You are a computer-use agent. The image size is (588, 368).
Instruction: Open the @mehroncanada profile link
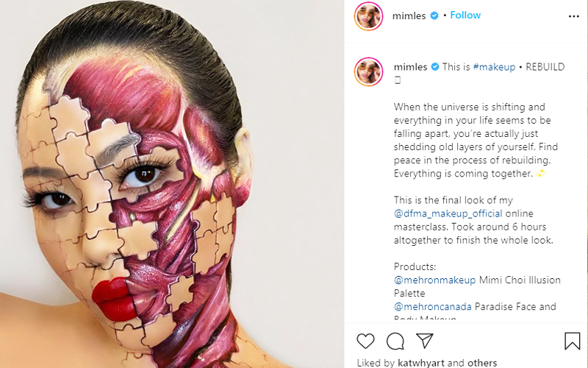[433, 306]
